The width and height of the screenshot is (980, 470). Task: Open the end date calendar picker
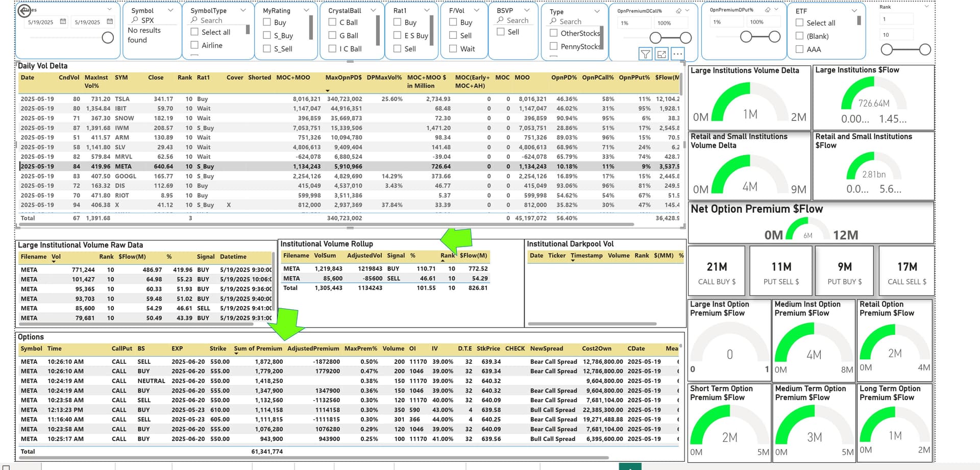click(x=110, y=22)
